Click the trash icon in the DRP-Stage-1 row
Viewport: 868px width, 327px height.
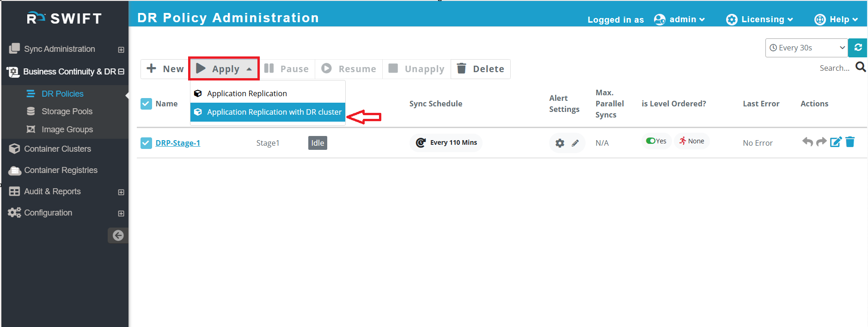tap(850, 142)
